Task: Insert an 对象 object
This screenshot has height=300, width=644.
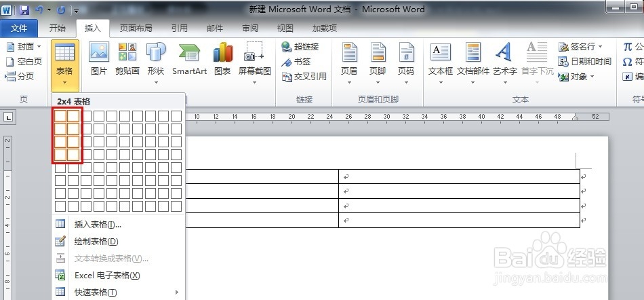Action: 576,77
